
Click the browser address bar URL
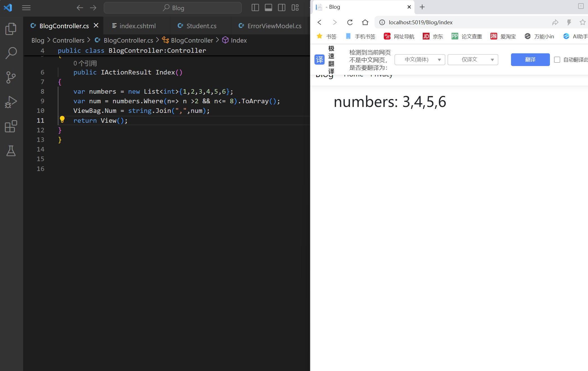[420, 22]
